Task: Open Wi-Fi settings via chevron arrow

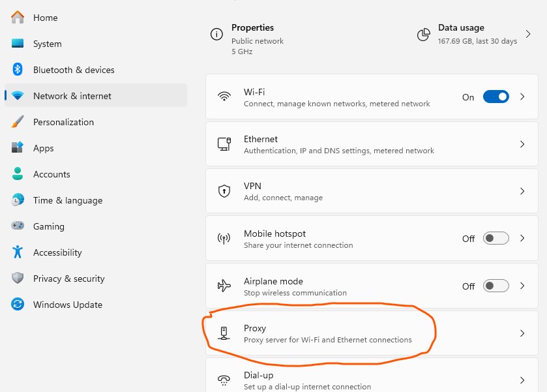Action: 522,97
